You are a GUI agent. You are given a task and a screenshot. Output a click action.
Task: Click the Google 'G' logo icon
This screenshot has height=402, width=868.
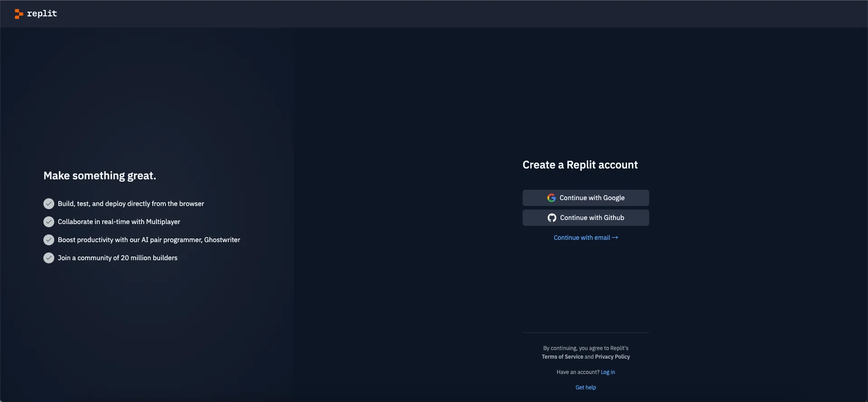[551, 198]
